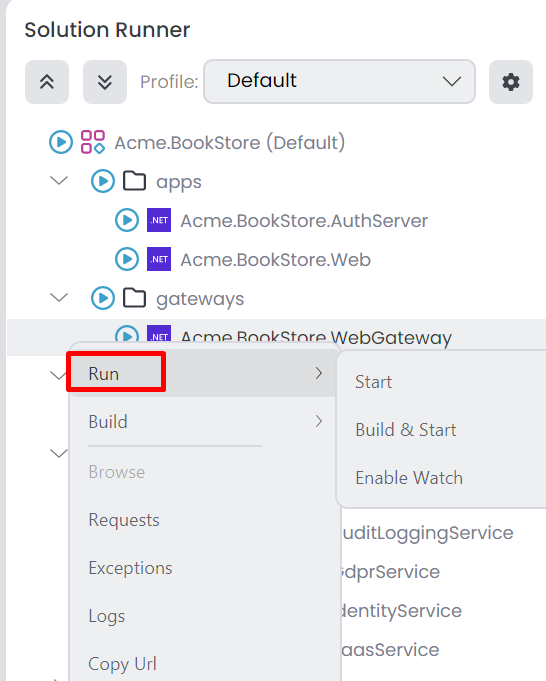Start the whole Acme.BookStore solution play icon
Screen dimensions: 546x681
coord(60,142)
